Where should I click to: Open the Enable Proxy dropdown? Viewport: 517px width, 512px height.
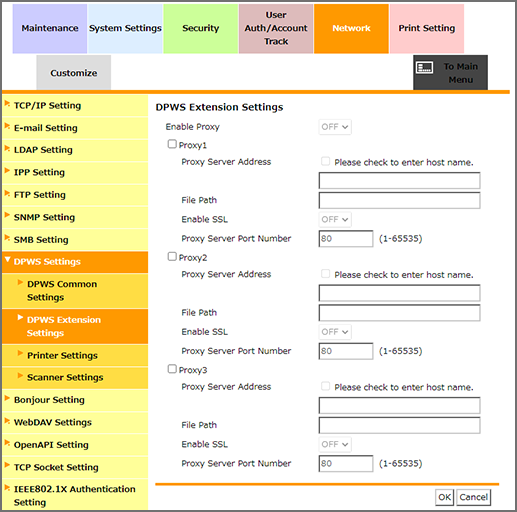tap(335, 127)
